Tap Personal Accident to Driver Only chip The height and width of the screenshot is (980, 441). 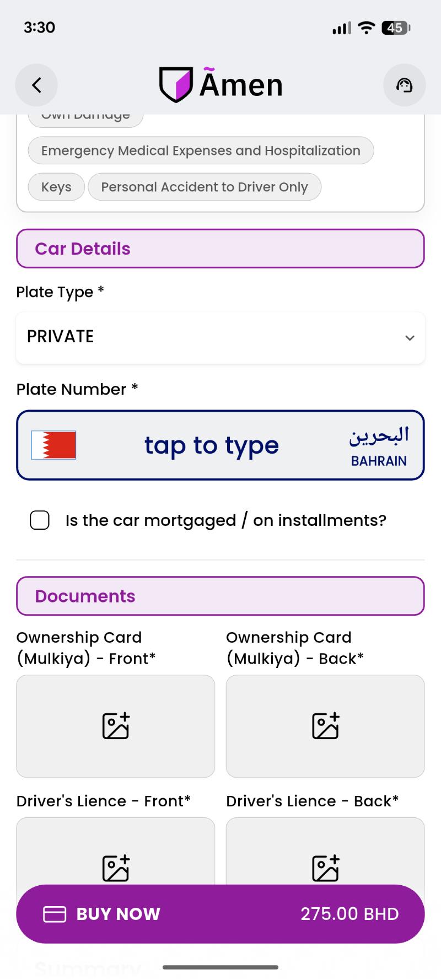tap(205, 187)
